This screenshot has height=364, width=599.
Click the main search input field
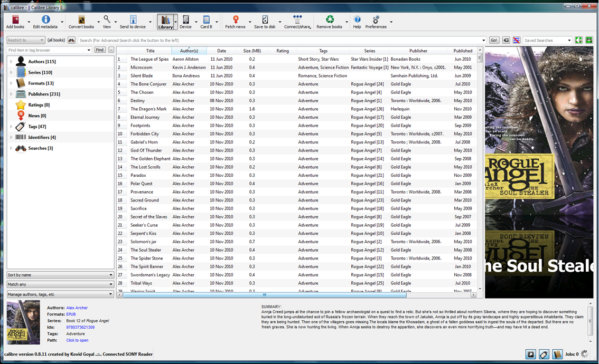point(282,40)
